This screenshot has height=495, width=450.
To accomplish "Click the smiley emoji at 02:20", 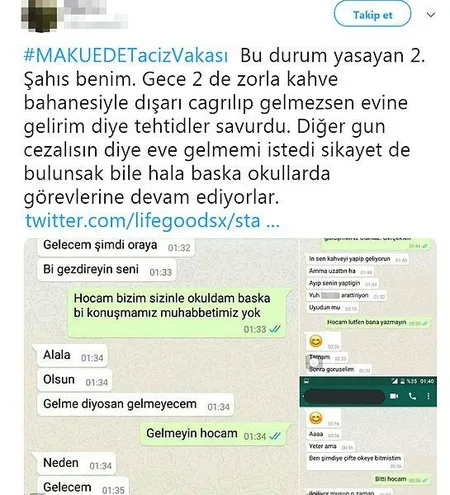I will 316,341.
